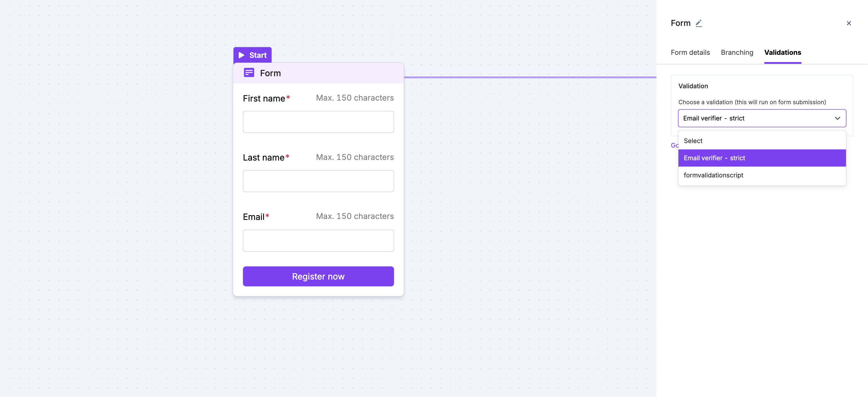Focus the Last name text field
This screenshot has width=868, height=397.
(318, 181)
